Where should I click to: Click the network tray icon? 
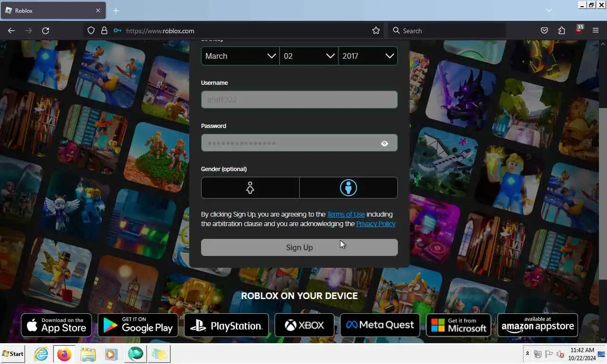538,354
